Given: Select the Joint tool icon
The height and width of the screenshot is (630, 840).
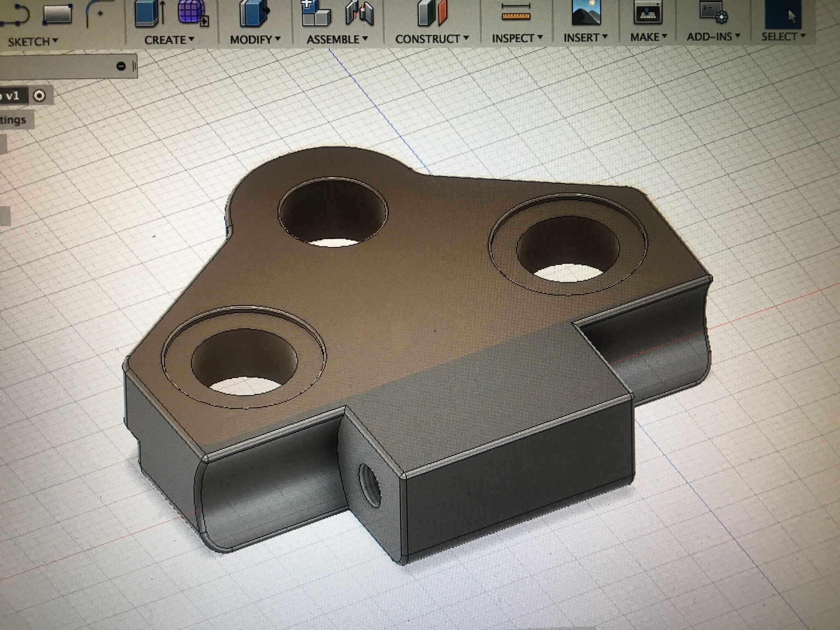Looking at the screenshot, I should click(x=360, y=13).
